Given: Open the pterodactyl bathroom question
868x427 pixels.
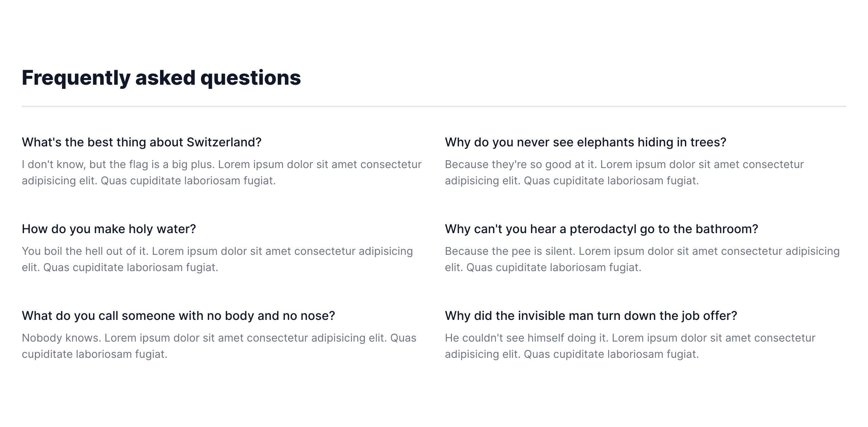Looking at the screenshot, I should click(x=601, y=229).
